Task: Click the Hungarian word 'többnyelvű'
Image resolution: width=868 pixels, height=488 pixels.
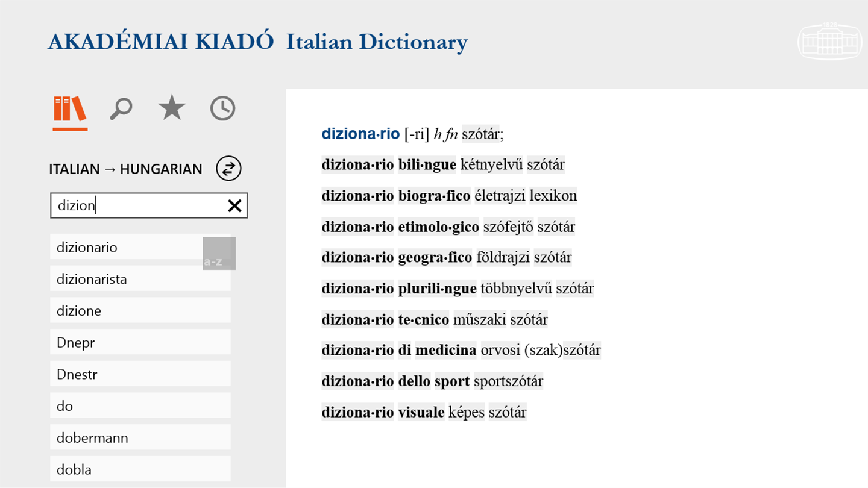Action: click(x=517, y=289)
